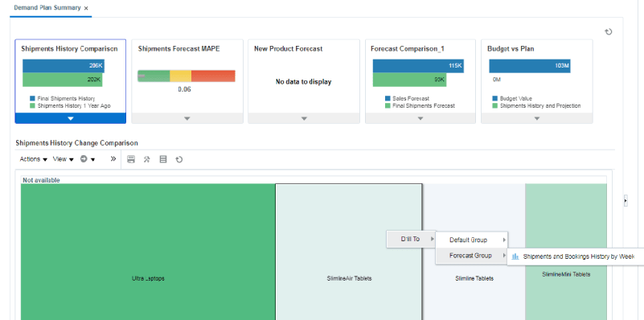The image size is (644, 320).
Task: Switch to the Demand Plan Summary tab
Action: 47,8
